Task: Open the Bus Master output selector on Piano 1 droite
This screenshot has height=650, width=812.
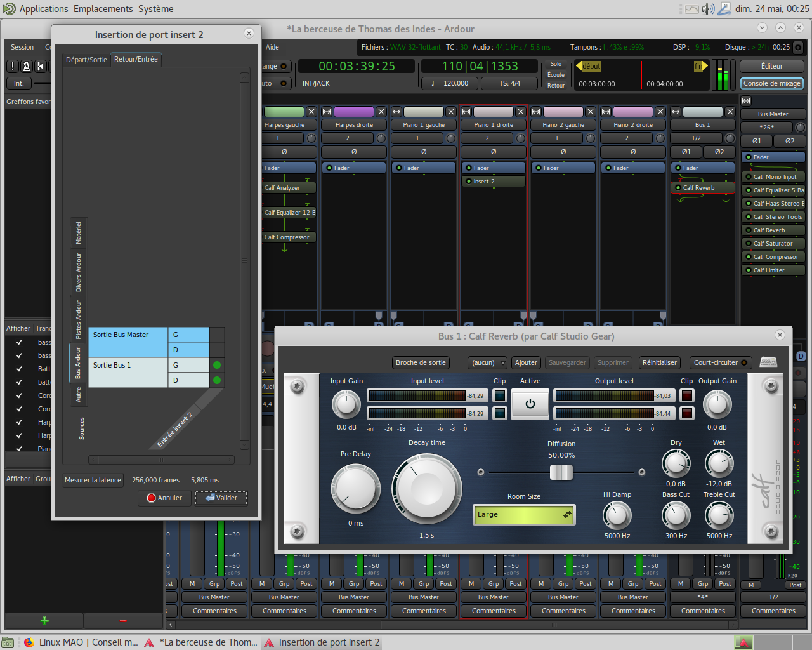Action: coord(494,597)
